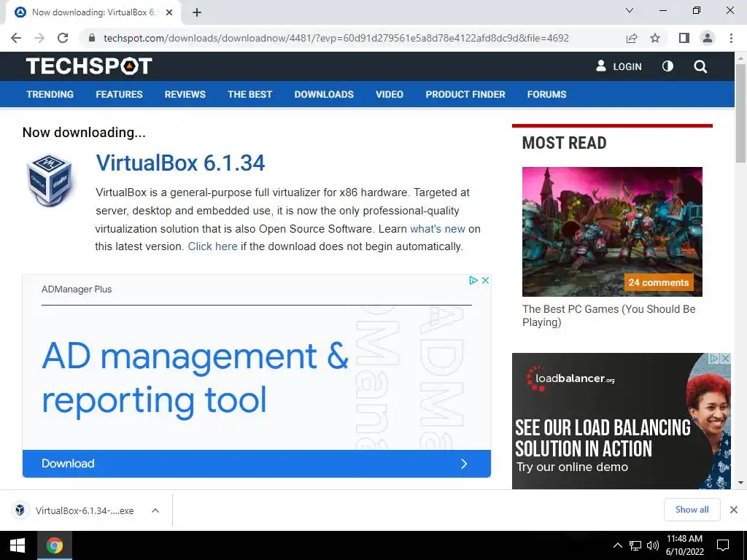Expand the VirtualBox download options chevron
The height and width of the screenshot is (560, 747).
pyautogui.click(x=155, y=510)
